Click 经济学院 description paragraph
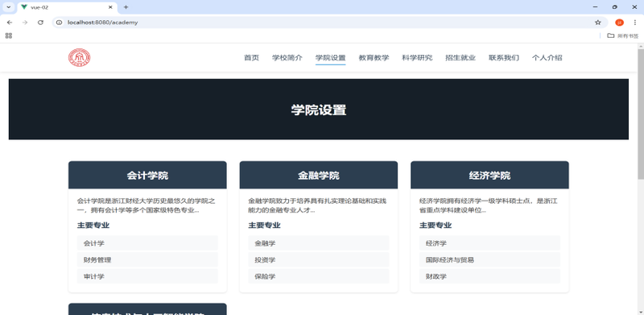644x315 pixels. [x=489, y=205]
